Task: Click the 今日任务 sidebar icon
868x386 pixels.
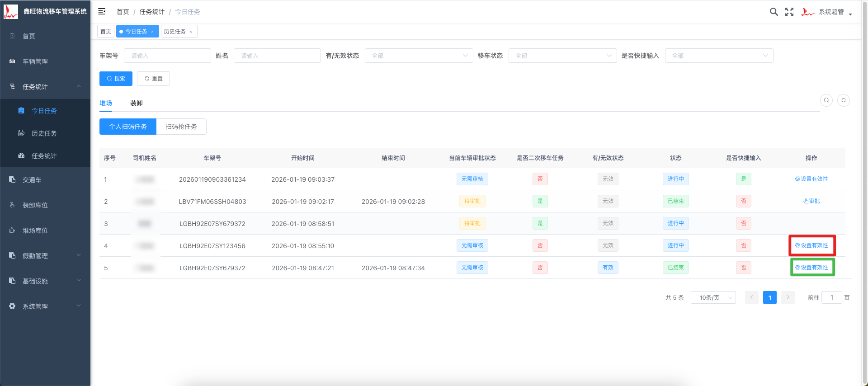Action: point(21,110)
